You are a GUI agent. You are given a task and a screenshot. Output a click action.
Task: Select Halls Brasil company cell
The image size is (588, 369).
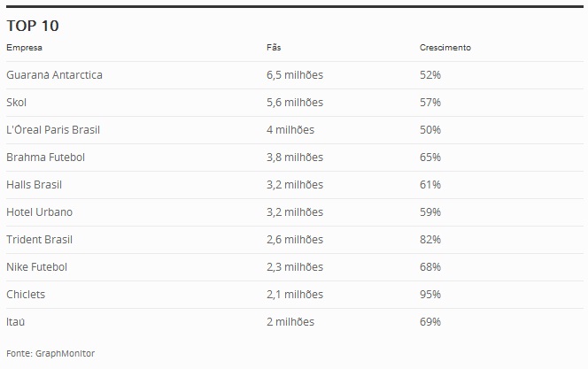pos(35,185)
